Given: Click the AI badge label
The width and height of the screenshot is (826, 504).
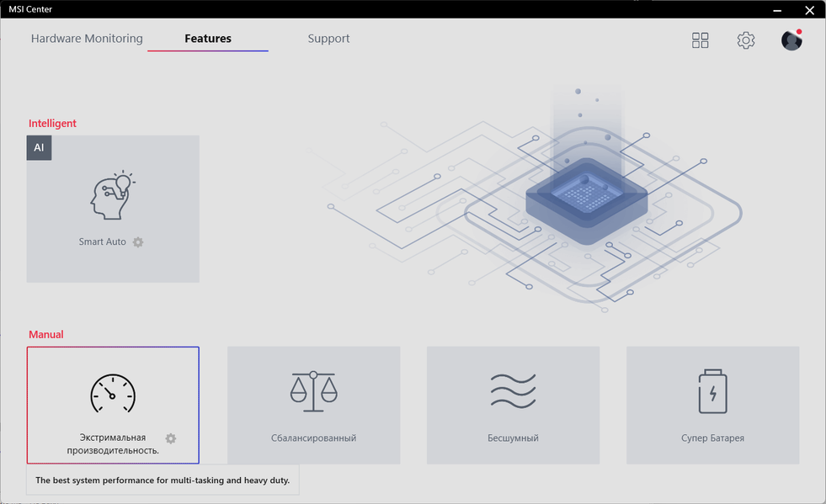Looking at the screenshot, I should [x=39, y=147].
